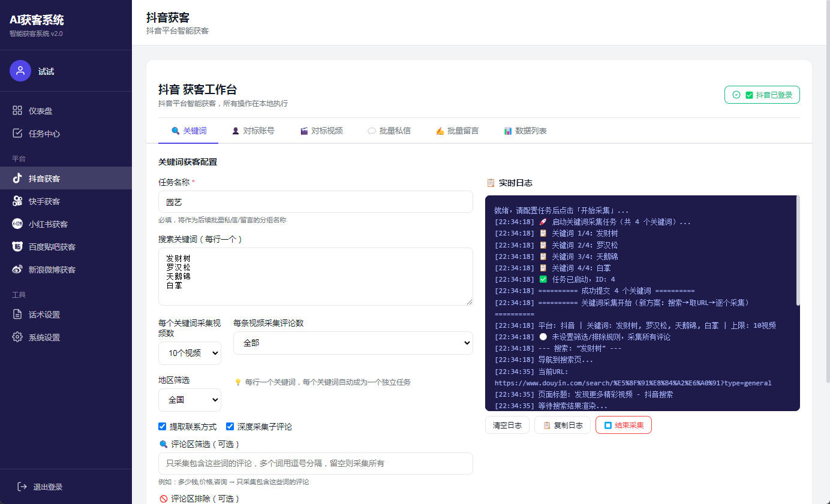Switch to the 批量留言 tab
The height and width of the screenshot is (504, 830).
click(456, 131)
